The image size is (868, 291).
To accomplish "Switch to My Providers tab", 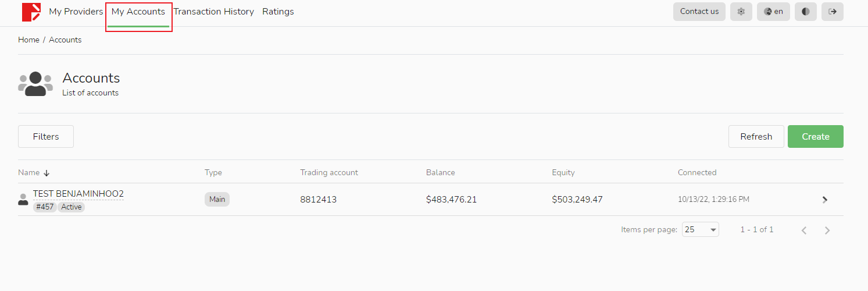I will (76, 12).
